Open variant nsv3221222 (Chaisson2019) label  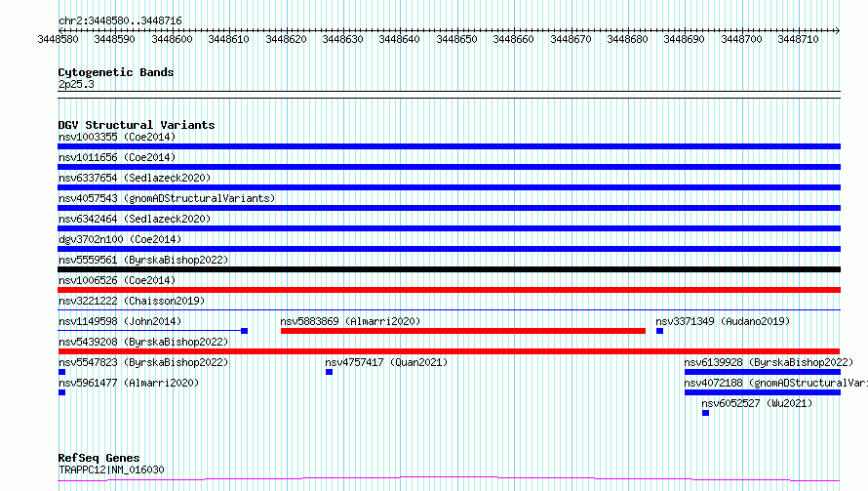pyautogui.click(x=132, y=301)
